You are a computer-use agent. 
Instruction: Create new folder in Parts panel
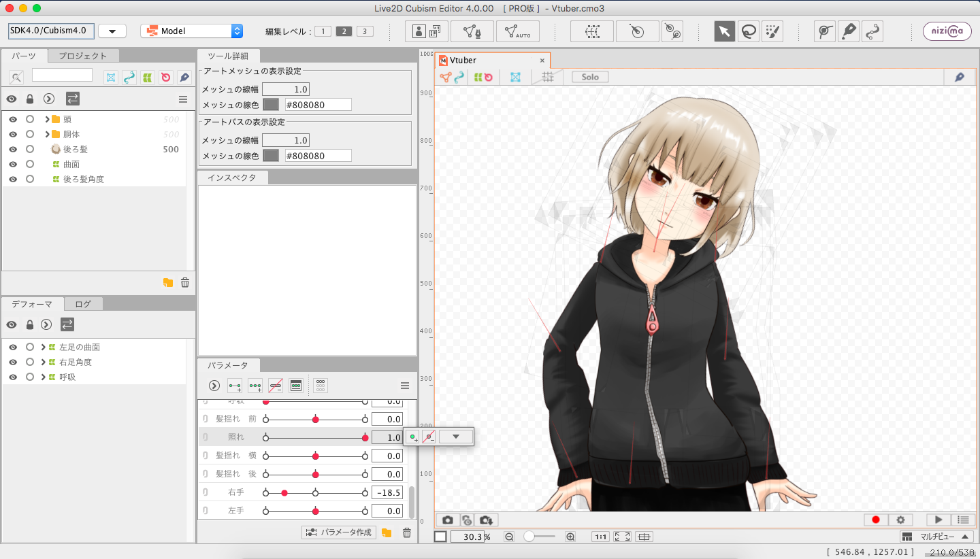pos(168,283)
